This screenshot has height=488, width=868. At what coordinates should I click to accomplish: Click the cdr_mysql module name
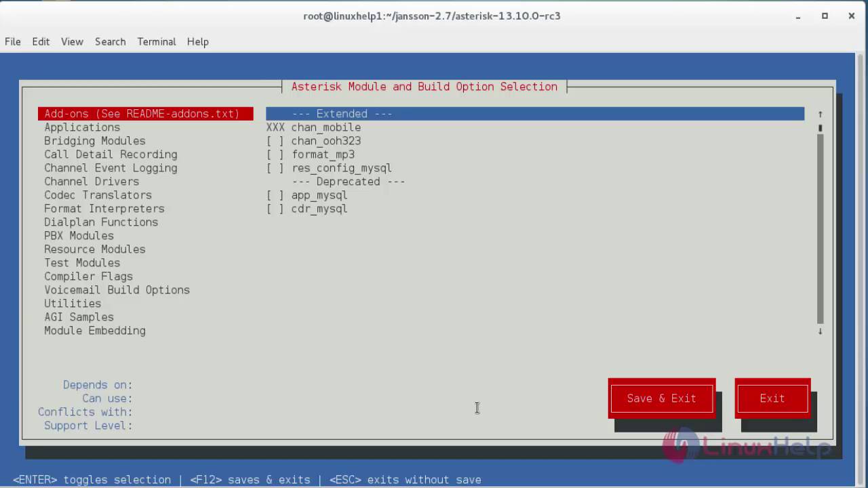[x=319, y=209]
